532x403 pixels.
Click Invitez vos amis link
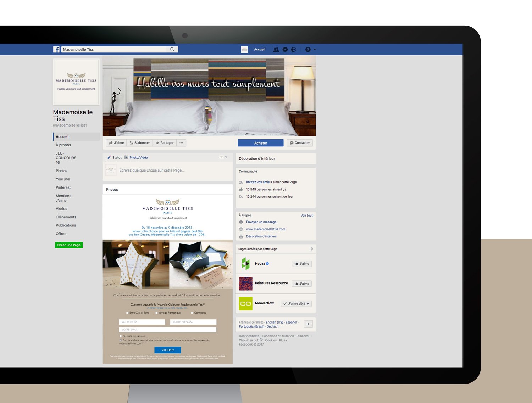tap(258, 182)
